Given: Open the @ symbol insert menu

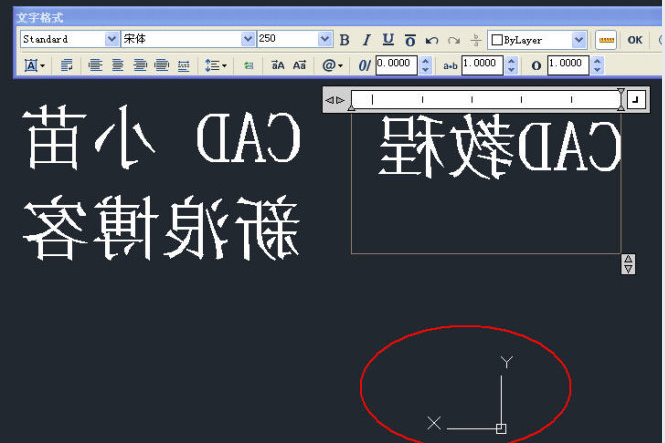Looking at the screenshot, I should [x=332, y=65].
